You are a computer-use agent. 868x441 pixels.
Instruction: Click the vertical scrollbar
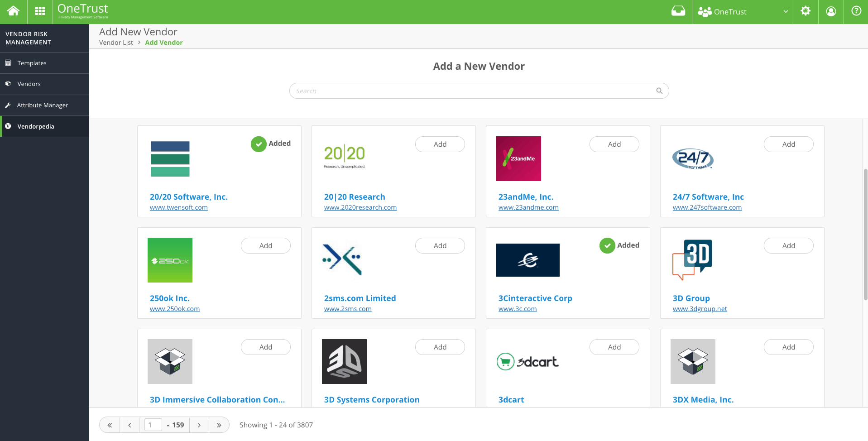865,234
